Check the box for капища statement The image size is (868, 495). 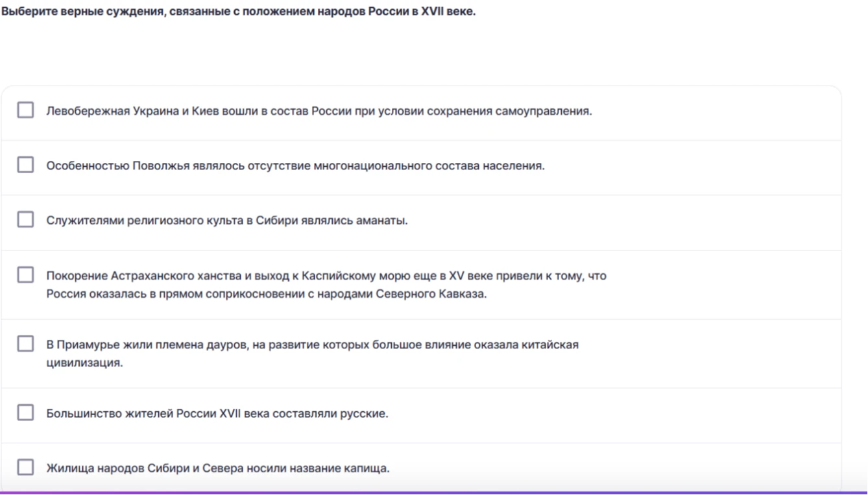[25, 467]
